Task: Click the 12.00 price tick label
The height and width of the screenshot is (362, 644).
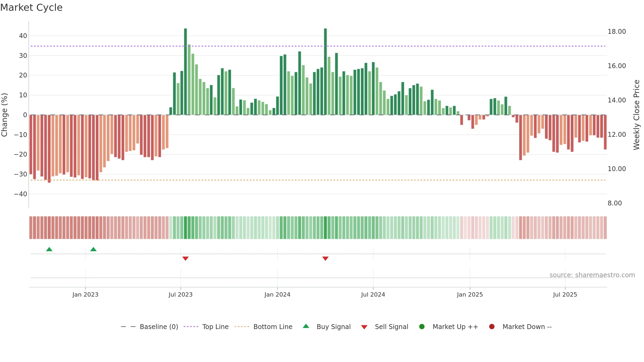Action: (x=617, y=134)
